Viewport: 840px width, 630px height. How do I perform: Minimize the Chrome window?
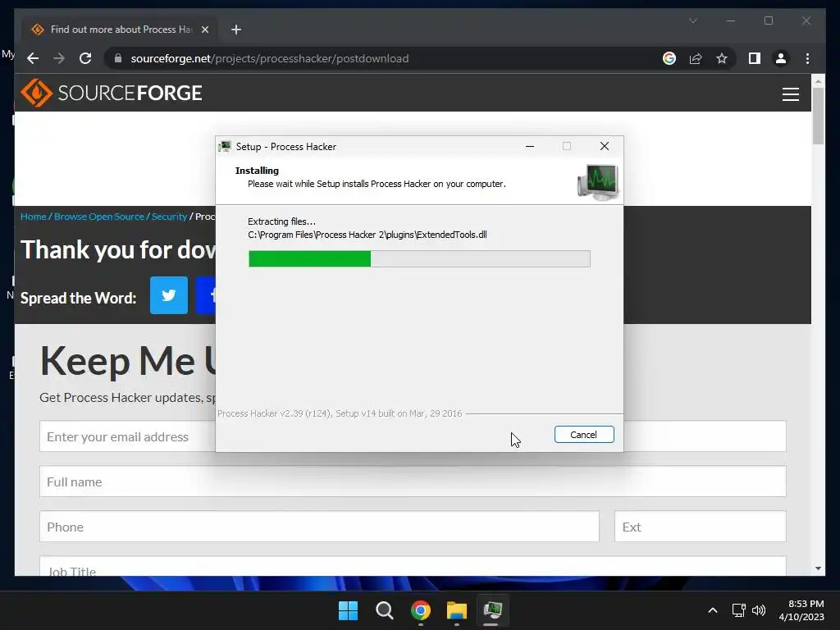click(731, 21)
